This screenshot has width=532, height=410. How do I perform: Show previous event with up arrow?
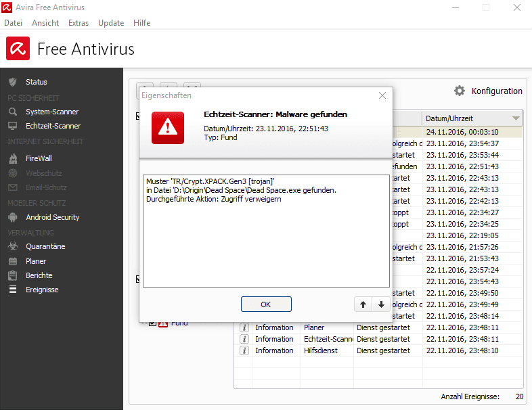363,304
